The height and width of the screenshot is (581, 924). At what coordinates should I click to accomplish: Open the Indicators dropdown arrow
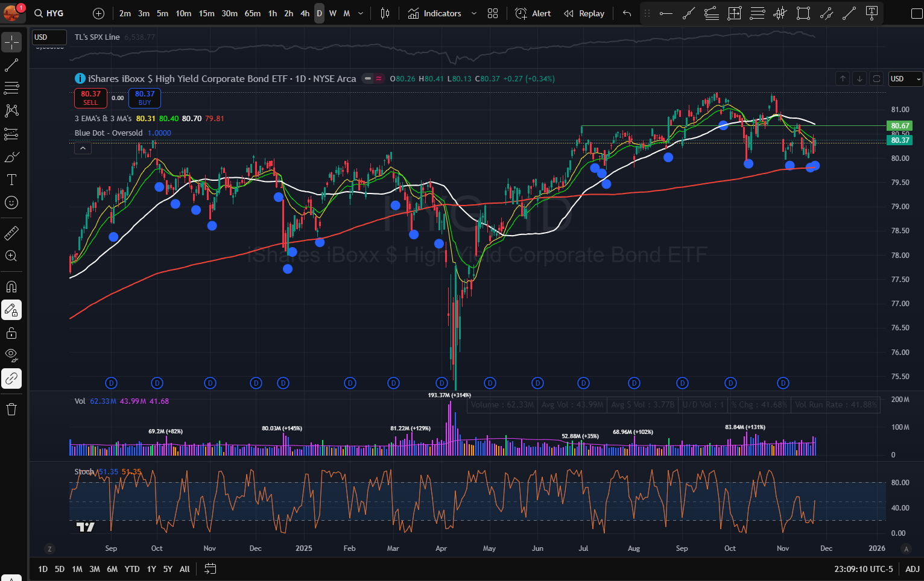474,13
